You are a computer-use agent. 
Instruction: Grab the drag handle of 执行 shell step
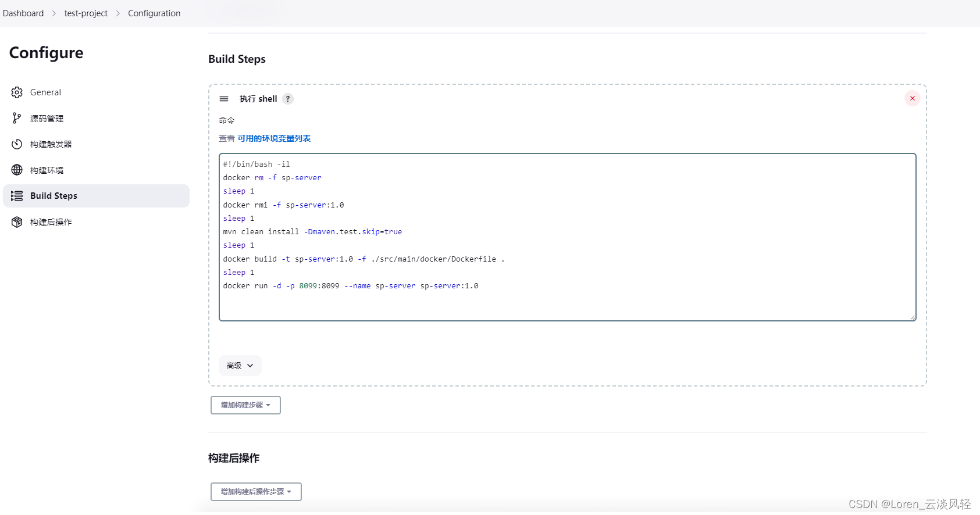click(x=224, y=99)
